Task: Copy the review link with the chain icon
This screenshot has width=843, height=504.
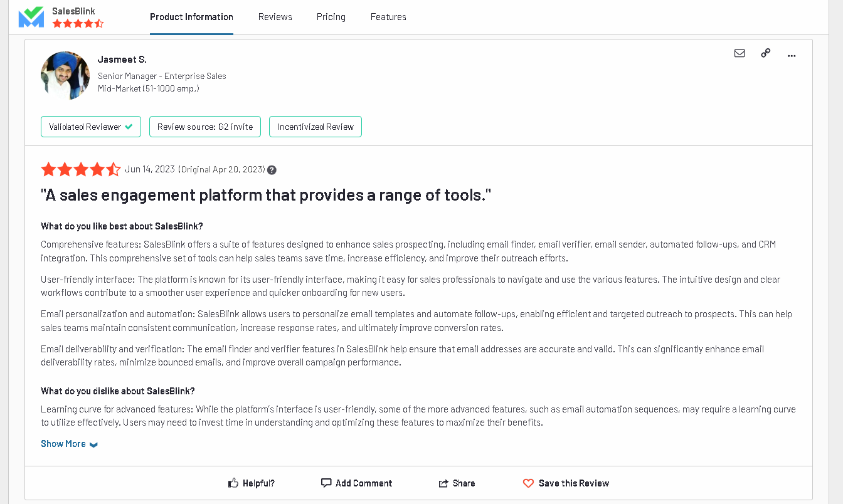Action: click(x=765, y=53)
